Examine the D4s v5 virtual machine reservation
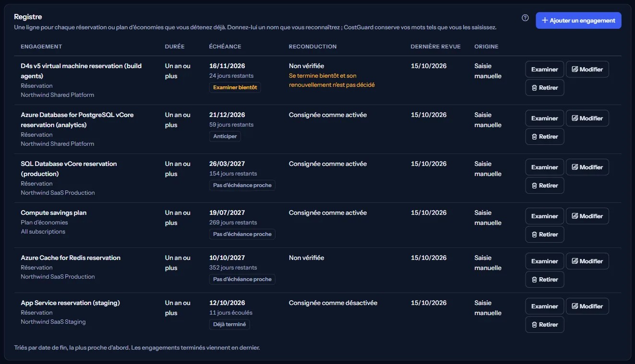This screenshot has width=635, height=364. [x=545, y=70]
